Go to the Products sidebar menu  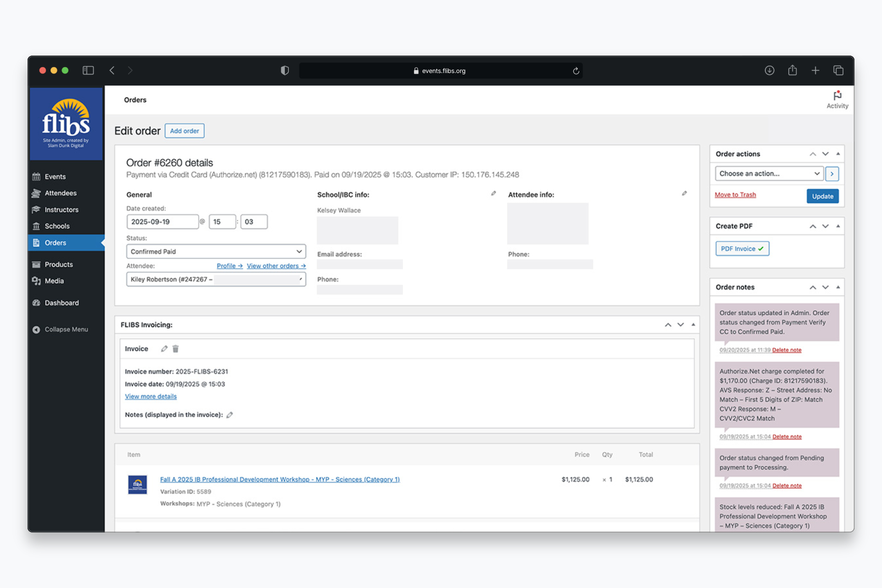click(x=58, y=264)
